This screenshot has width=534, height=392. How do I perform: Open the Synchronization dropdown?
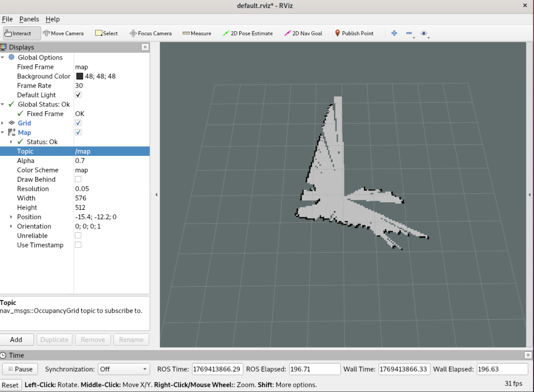(124, 369)
